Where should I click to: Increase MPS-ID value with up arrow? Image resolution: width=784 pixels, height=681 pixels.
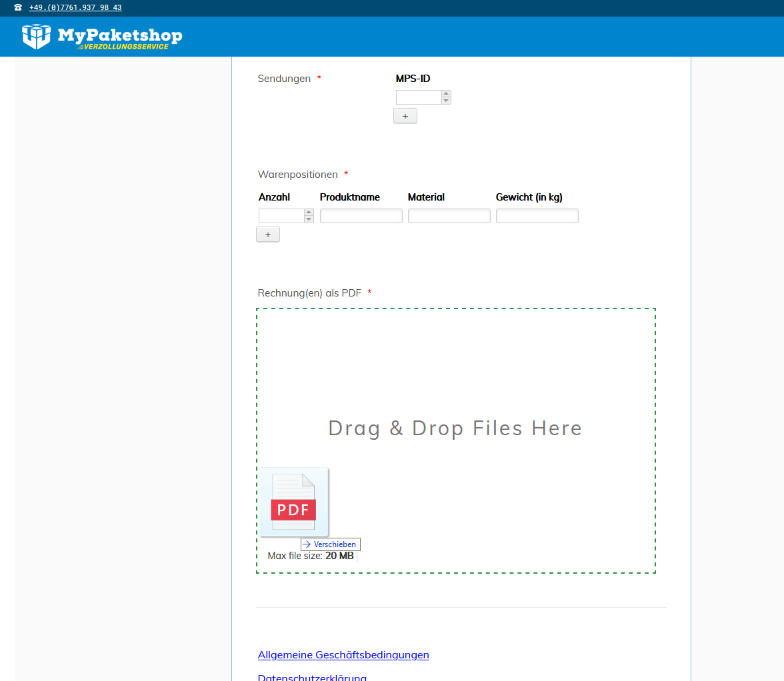coord(446,94)
